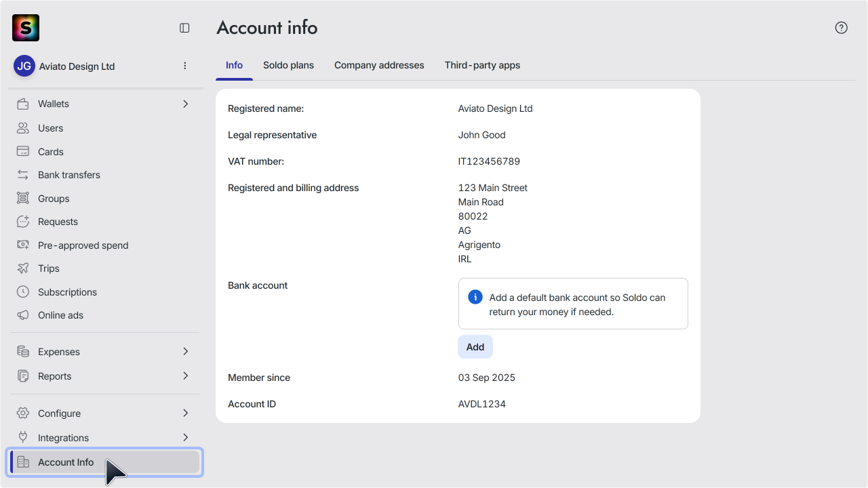
Task: Click the Bank transfers arrows icon
Action: pyautogui.click(x=23, y=175)
